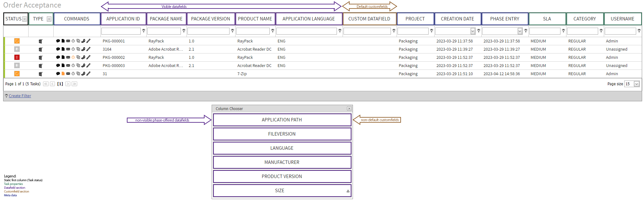This screenshot has height=201, width=644.
Task: Click link icon for task PKG-000001
Action: click(83, 41)
